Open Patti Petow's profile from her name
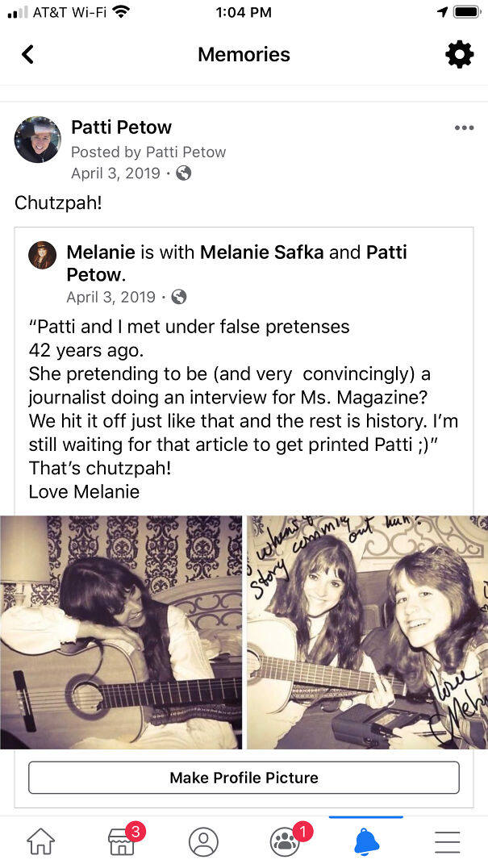This screenshot has height=868, width=488. tap(121, 127)
